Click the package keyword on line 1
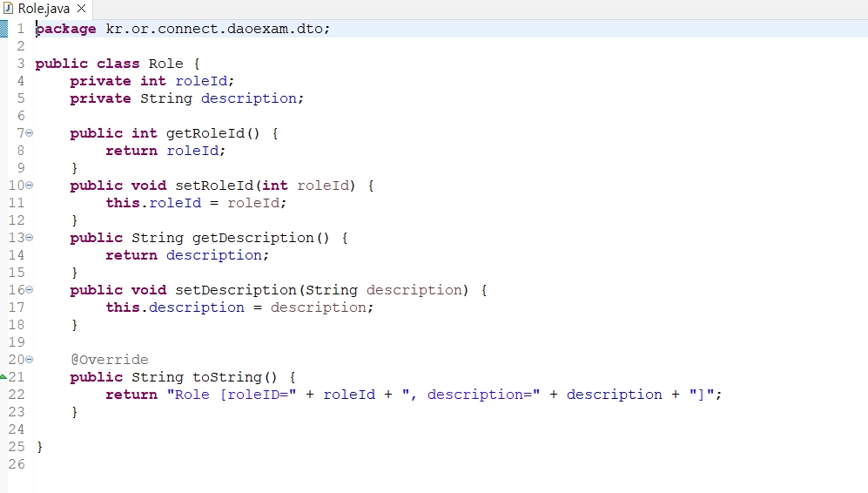The width and height of the screenshot is (868, 493). point(66,29)
